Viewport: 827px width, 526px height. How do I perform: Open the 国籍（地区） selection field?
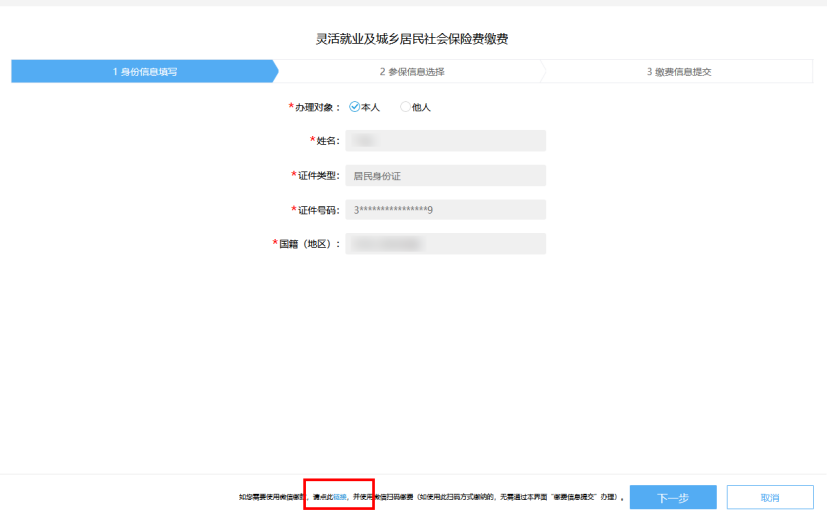(445, 244)
